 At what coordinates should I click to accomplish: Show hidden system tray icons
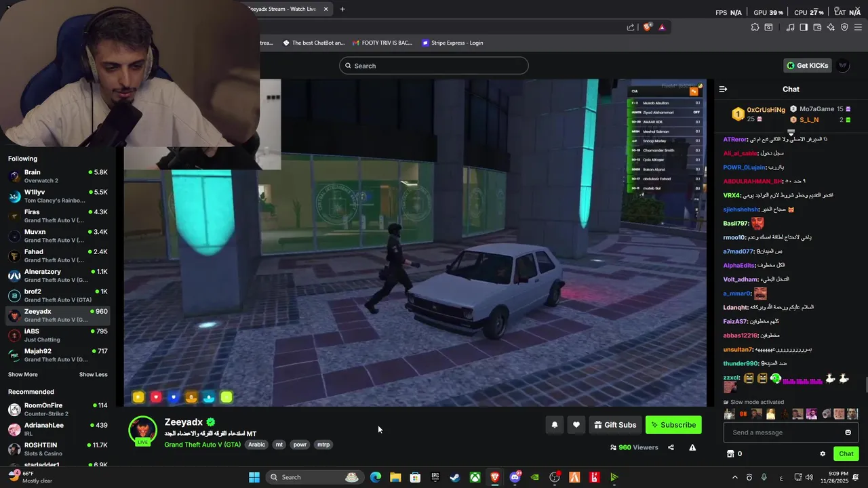click(734, 477)
